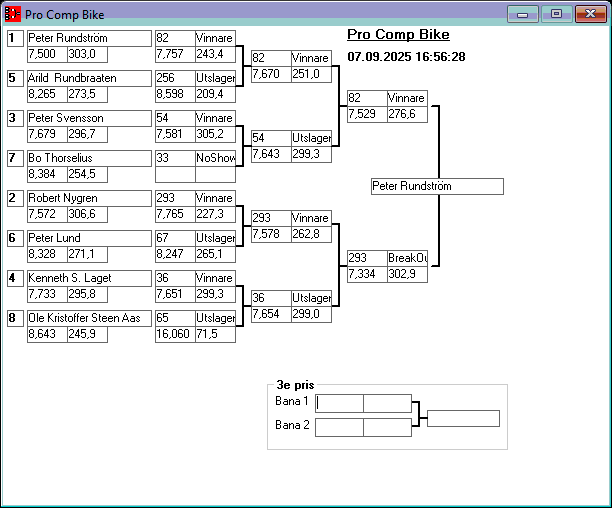Select the 3e pris winner result box
This screenshot has height=508, width=612.
point(462,418)
